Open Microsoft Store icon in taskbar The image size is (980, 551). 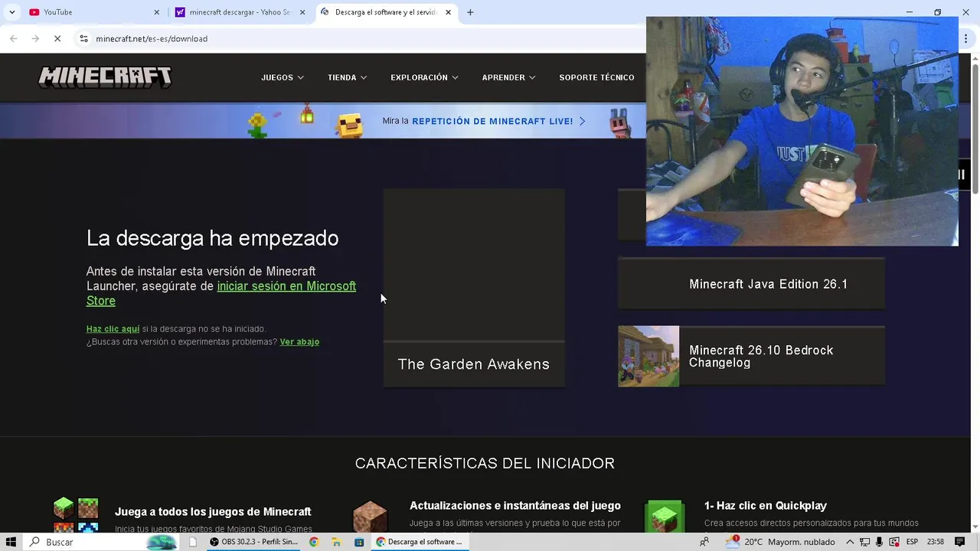[359, 542]
